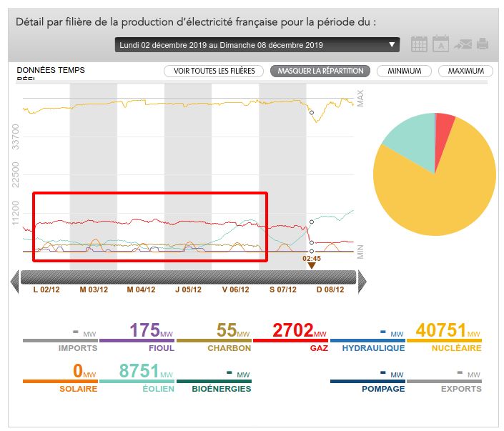Click the timeline scrollbar track

point(187,277)
